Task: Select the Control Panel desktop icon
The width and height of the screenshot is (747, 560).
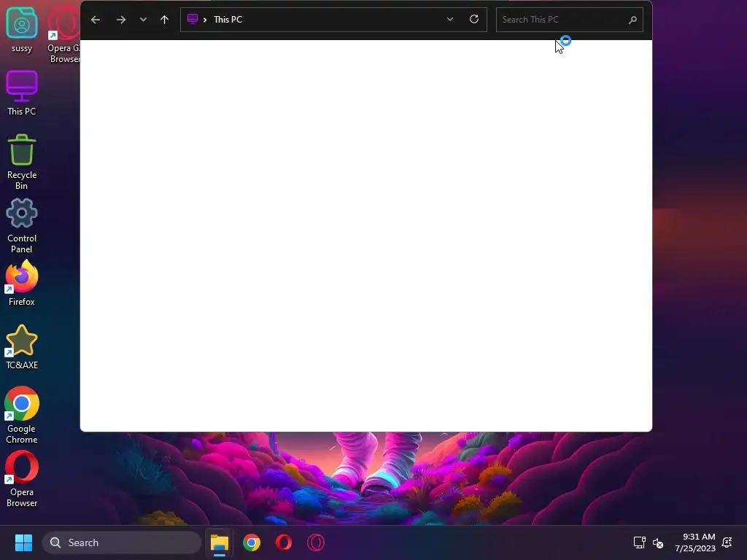Action: pyautogui.click(x=21, y=226)
